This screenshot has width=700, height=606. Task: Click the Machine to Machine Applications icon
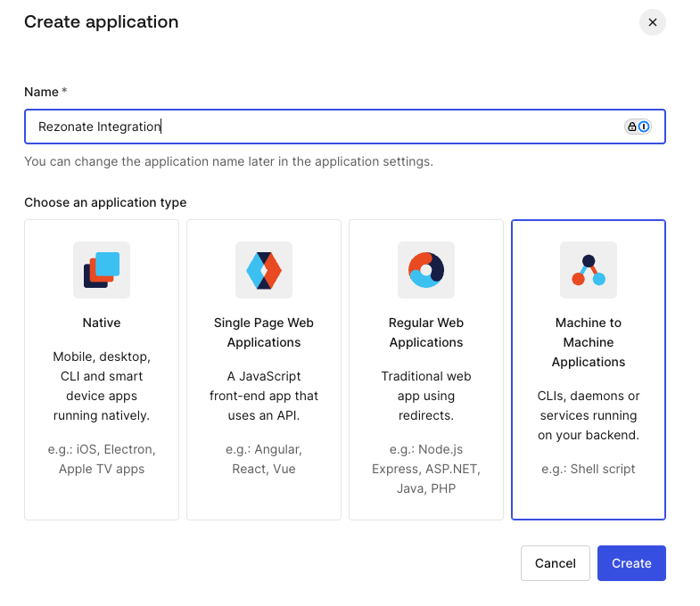click(x=589, y=269)
